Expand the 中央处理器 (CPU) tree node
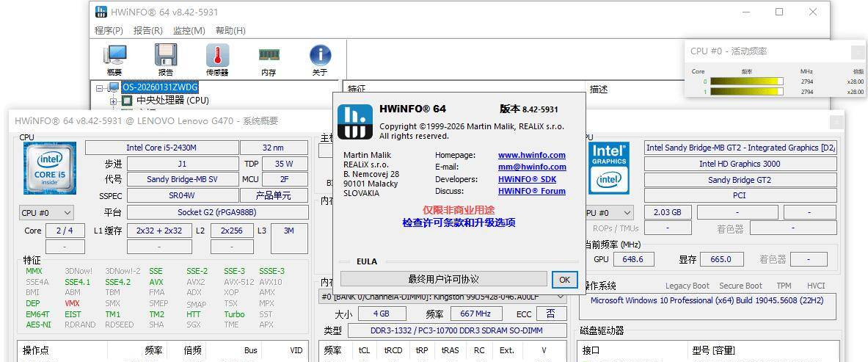This screenshot has width=868, height=362. [114, 101]
